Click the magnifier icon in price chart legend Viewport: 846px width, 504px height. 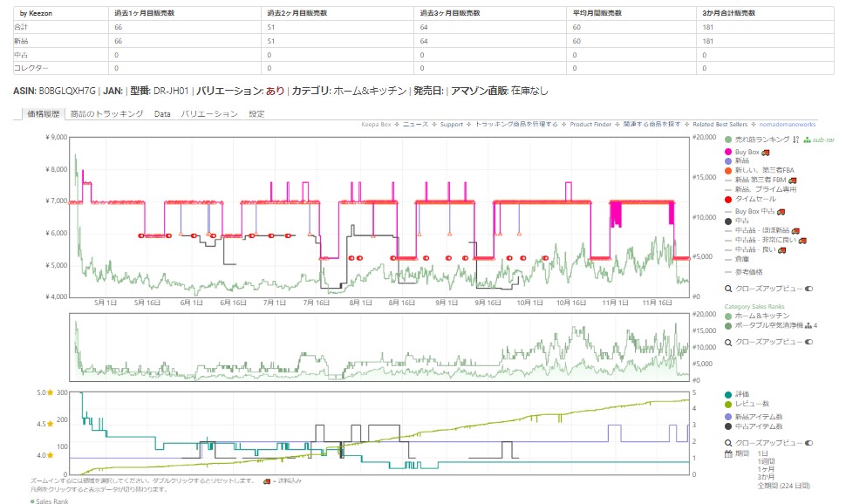[x=729, y=288]
